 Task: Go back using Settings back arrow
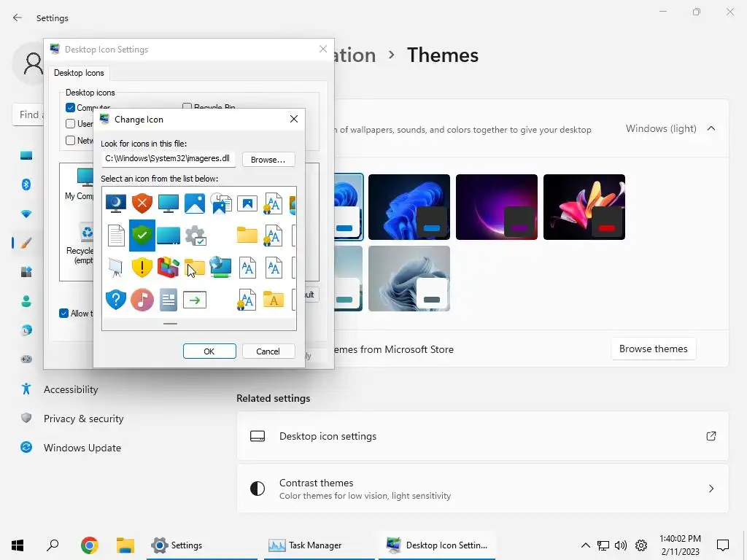click(x=18, y=18)
